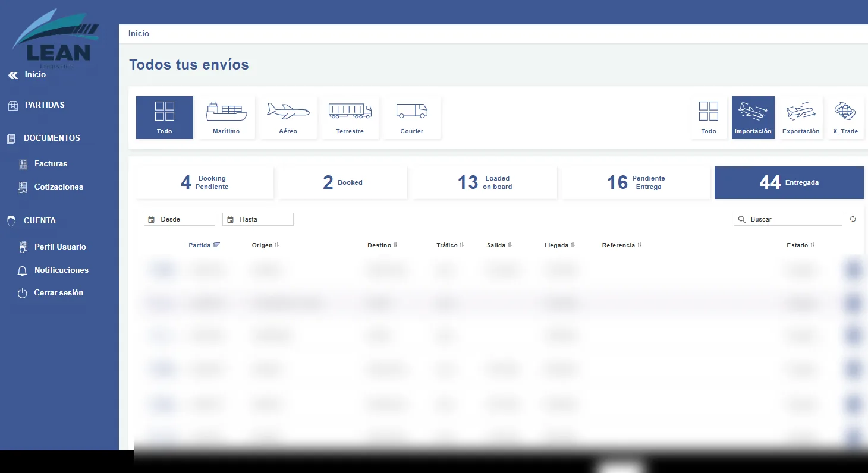This screenshot has width=868, height=473.
Task: Collapse sidebar with double-chevron icon
Action: click(x=13, y=75)
